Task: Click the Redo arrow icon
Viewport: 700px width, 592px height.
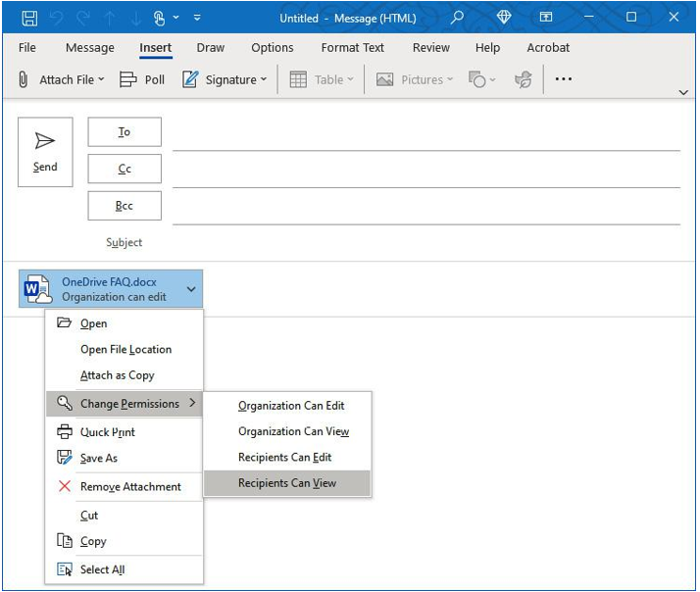Action: pyautogui.click(x=83, y=19)
